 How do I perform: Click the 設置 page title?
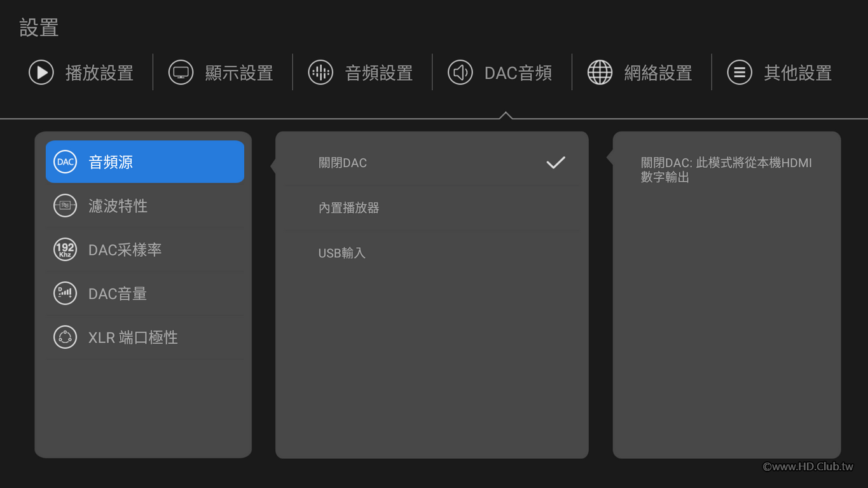coord(39,27)
